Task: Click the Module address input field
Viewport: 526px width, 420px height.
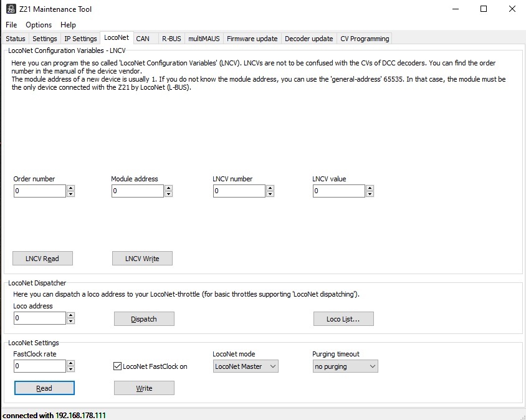Action: [138, 191]
